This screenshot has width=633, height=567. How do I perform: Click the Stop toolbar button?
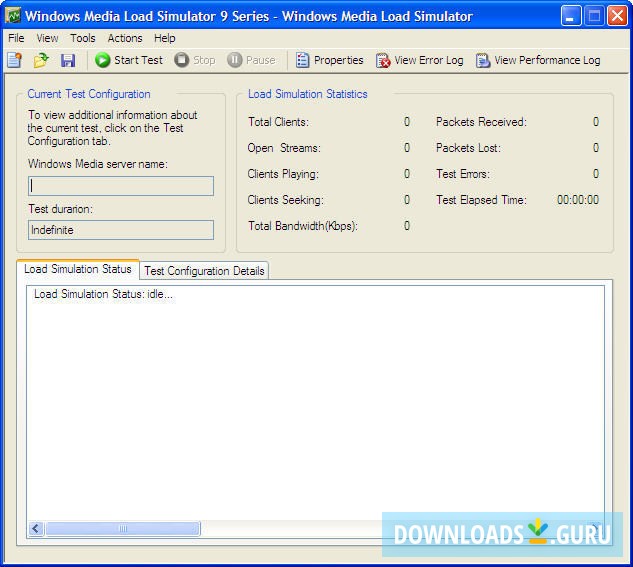195,60
